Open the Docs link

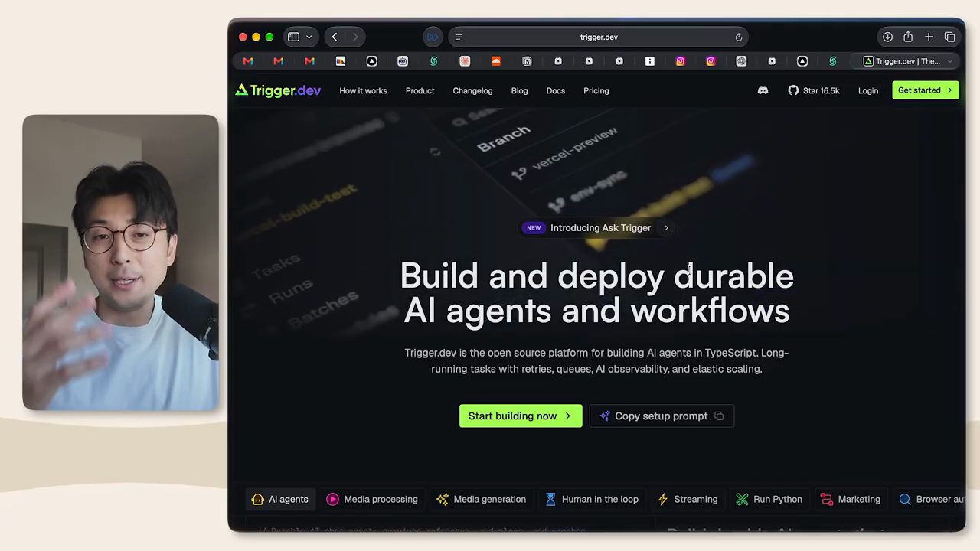pyautogui.click(x=556, y=90)
